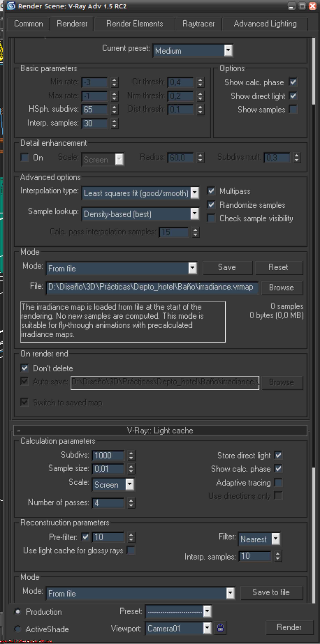Enable the Show samples checkbox
Screen dimensions: 320x644
[293, 109]
